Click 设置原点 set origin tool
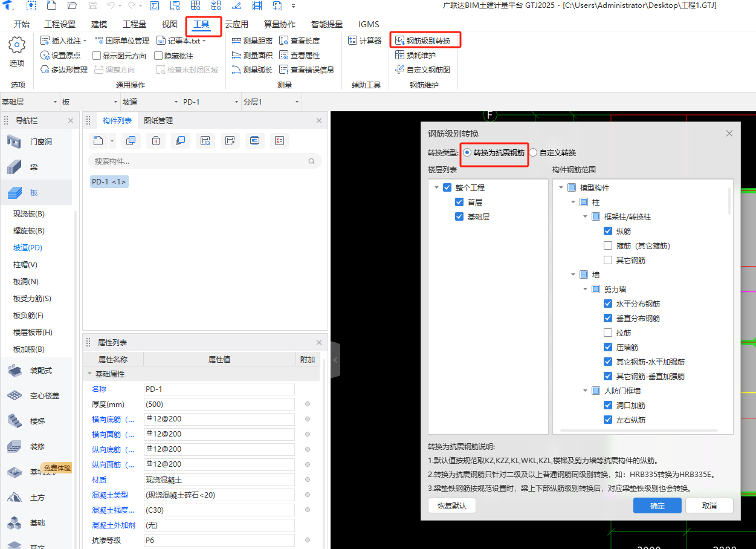The image size is (756, 549). click(60, 55)
